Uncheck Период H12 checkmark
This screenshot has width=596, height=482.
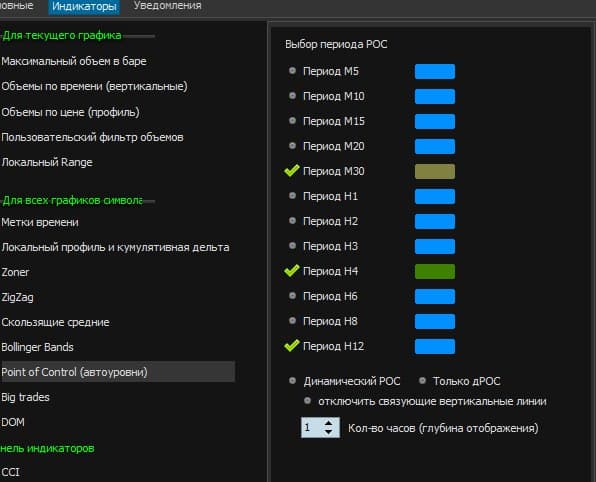click(x=292, y=346)
